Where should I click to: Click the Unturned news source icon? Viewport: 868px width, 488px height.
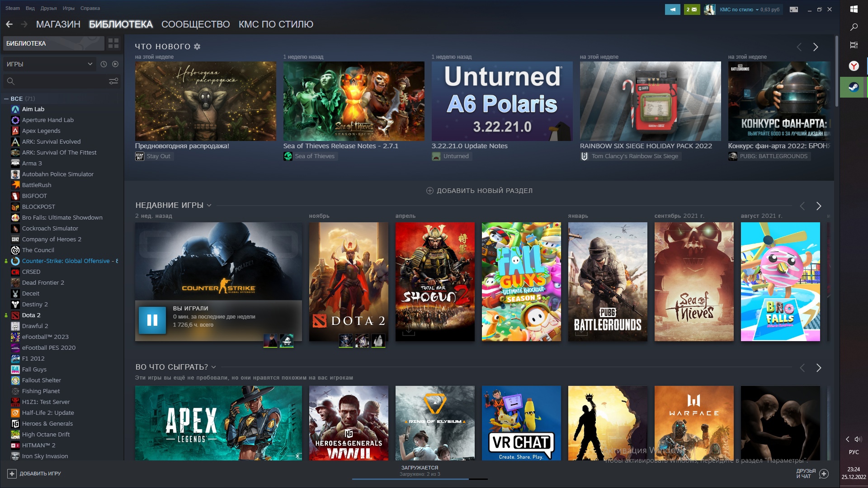[x=436, y=156]
